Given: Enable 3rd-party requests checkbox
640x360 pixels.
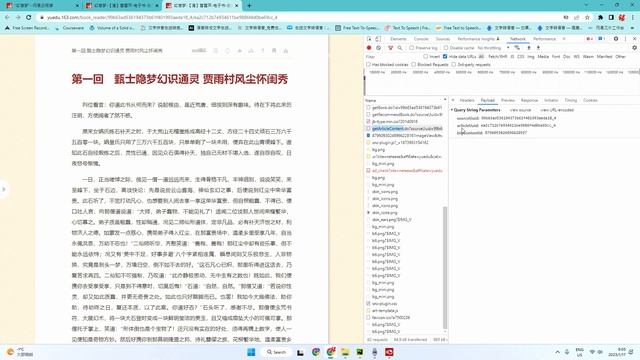Looking at the screenshot, I should tap(454, 64).
